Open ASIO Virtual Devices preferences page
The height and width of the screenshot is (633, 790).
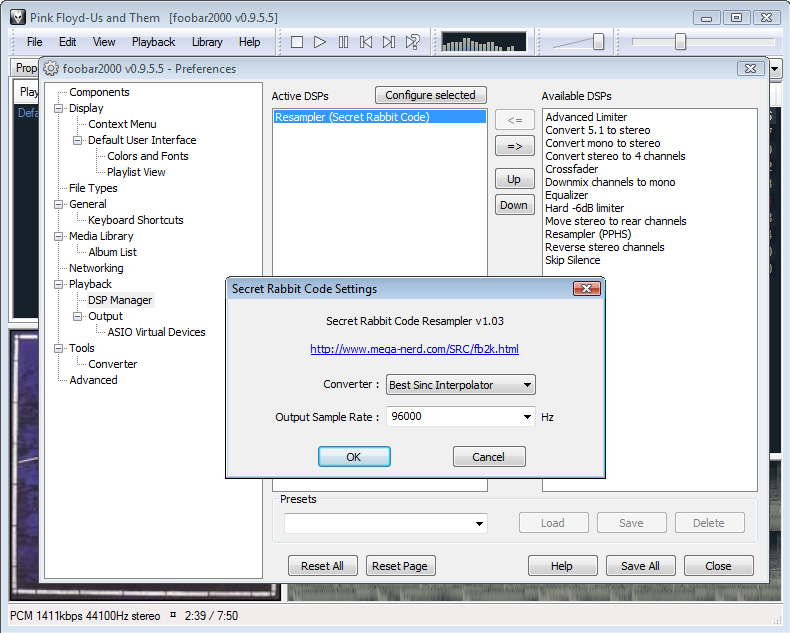(x=156, y=332)
